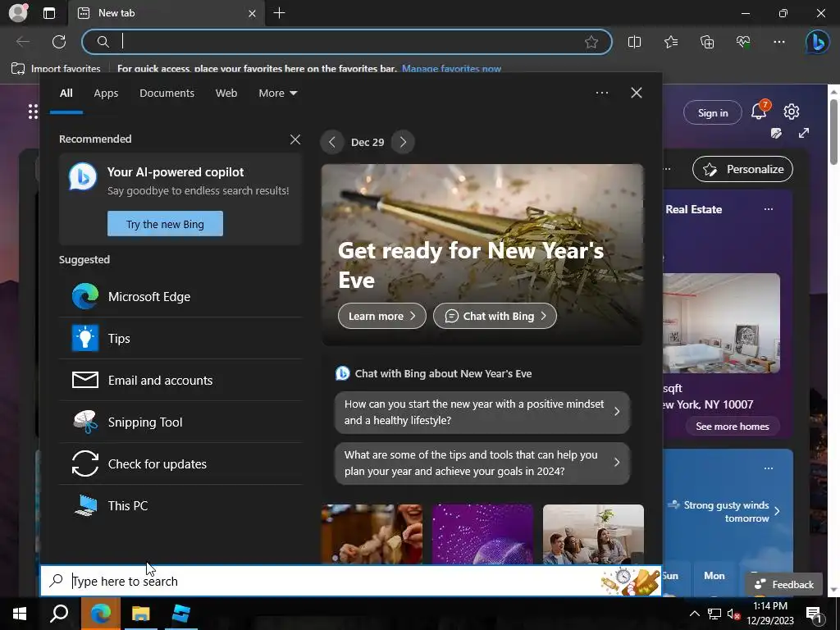The height and width of the screenshot is (630, 840).
Task: Open a new tab with the plus button
Action: click(x=279, y=13)
